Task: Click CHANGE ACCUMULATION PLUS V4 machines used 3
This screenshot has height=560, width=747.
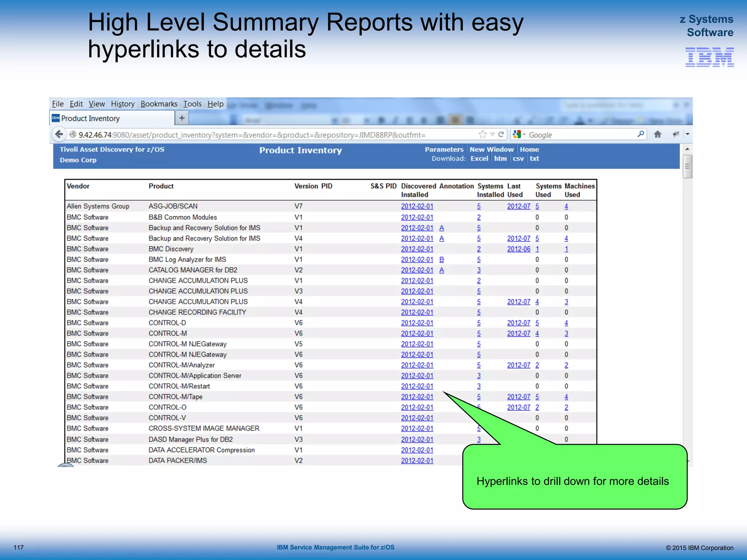Action: [566, 302]
